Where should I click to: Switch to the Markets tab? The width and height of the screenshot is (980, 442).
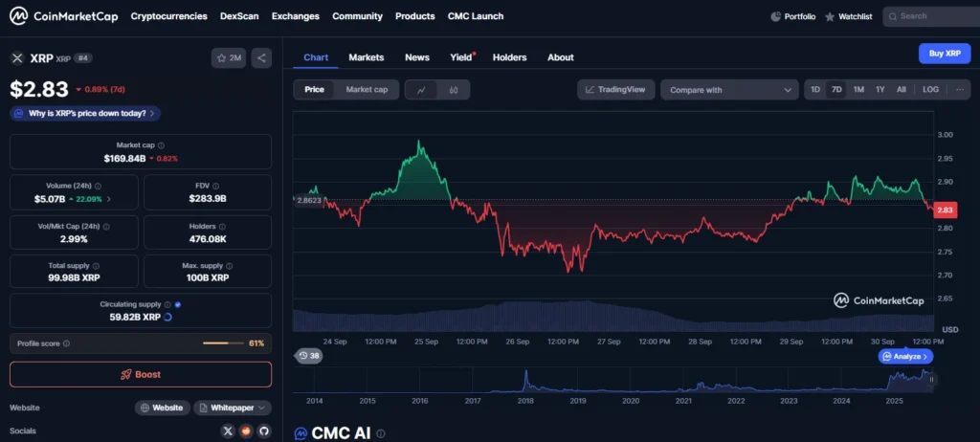point(366,57)
